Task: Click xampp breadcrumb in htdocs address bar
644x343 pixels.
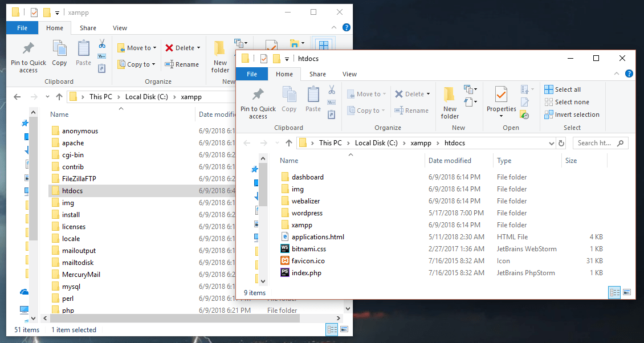Action: [x=421, y=143]
